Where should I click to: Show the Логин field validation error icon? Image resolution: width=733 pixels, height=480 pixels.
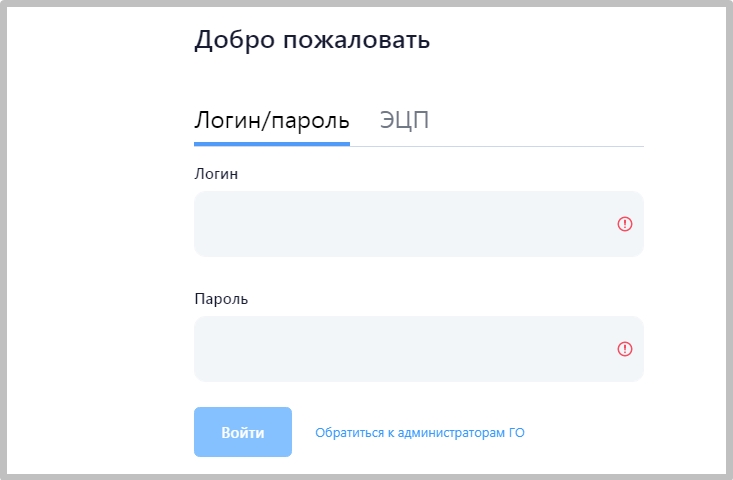pos(625,224)
